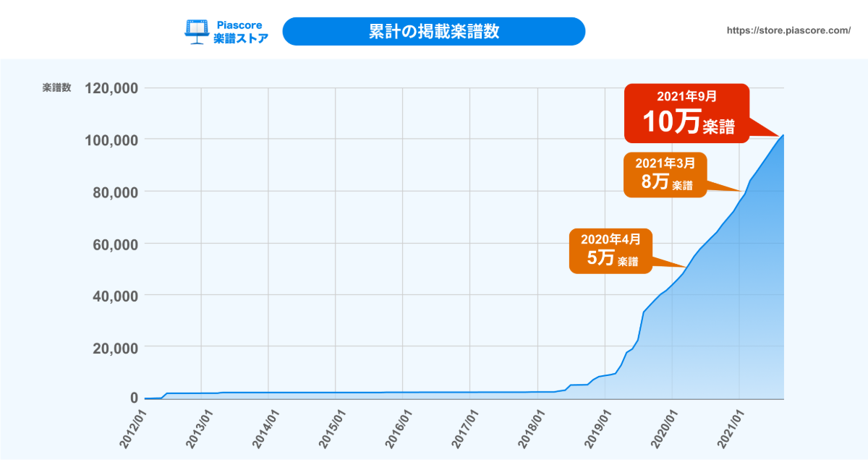Select the red 2021年9月 10万楽譜 callout
The image size is (868, 470).
point(686,114)
